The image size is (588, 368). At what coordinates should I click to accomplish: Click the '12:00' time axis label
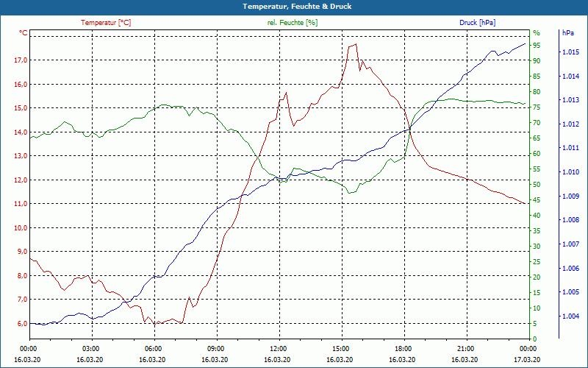278,348
